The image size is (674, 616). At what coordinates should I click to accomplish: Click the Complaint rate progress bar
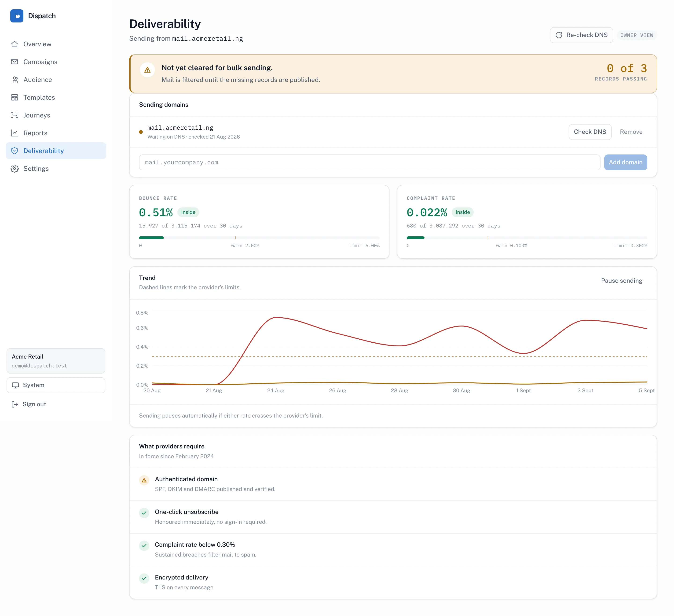tap(527, 238)
